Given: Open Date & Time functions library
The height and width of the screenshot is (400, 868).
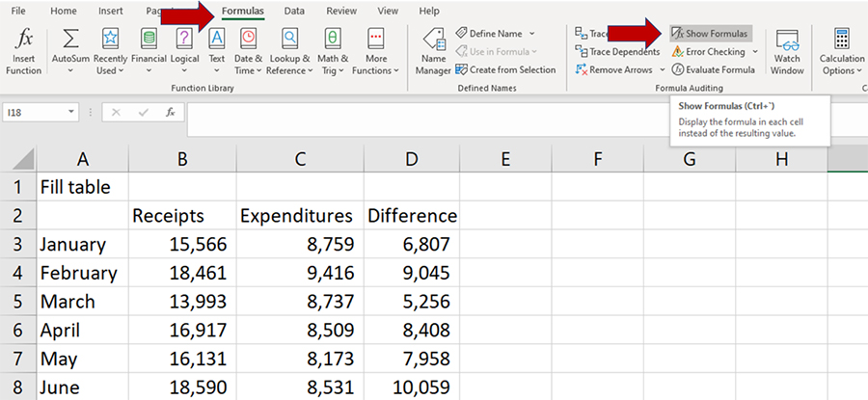Looking at the screenshot, I should 248,51.
